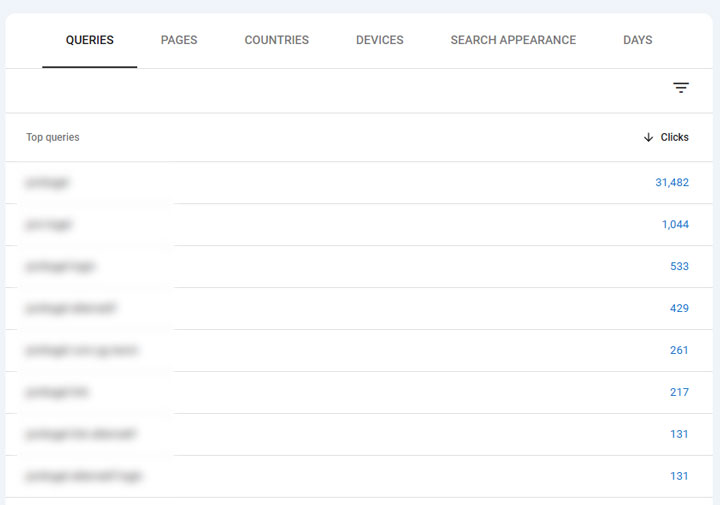This screenshot has width=720, height=505.
Task: Open the filter rows icon
Action: click(681, 88)
